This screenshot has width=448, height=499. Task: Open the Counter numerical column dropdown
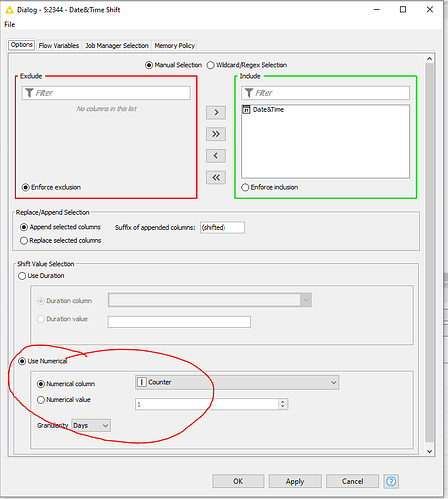(236, 382)
